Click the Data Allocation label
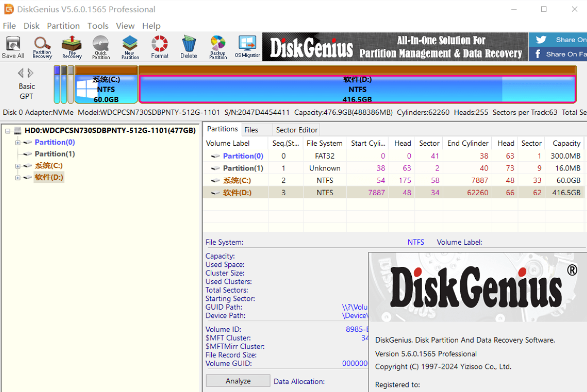Viewport: 587px width, 392px height. 299,382
